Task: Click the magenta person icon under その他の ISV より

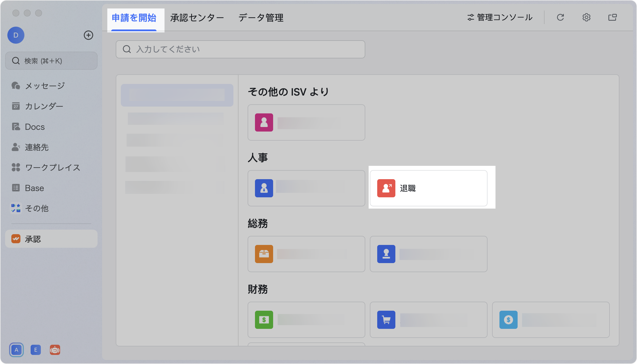Action: click(x=264, y=122)
